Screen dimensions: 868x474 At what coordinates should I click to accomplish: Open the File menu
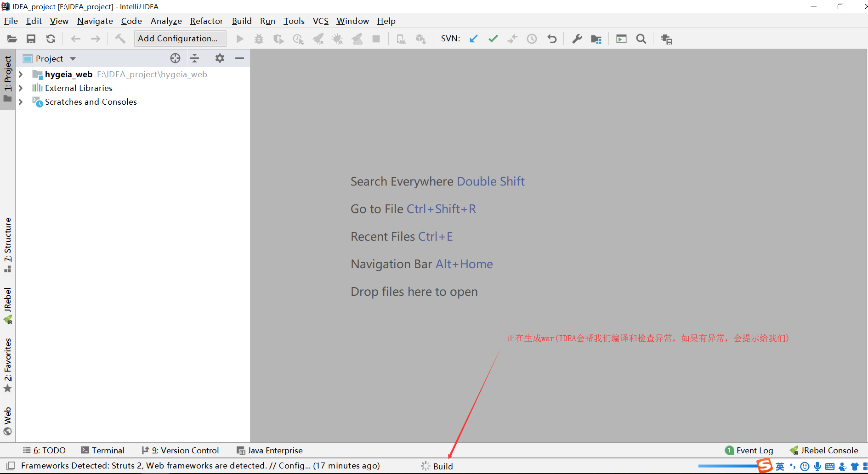point(11,21)
